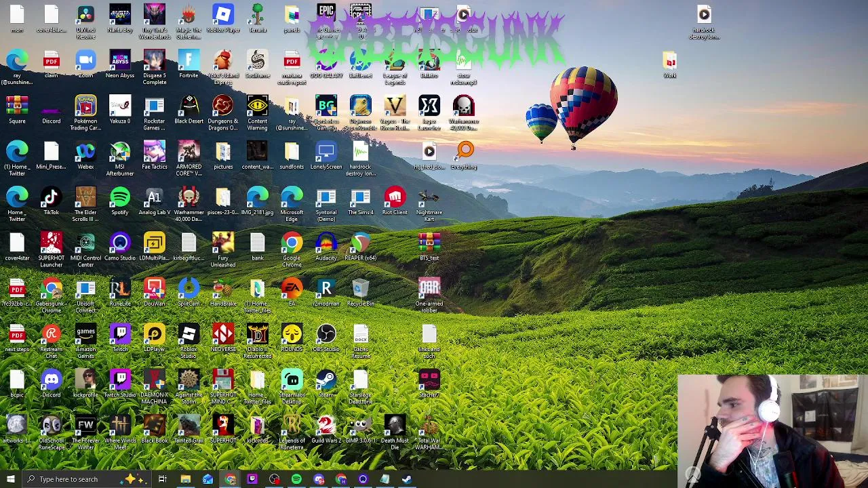Select the TikTok desktop icon

(x=52, y=201)
